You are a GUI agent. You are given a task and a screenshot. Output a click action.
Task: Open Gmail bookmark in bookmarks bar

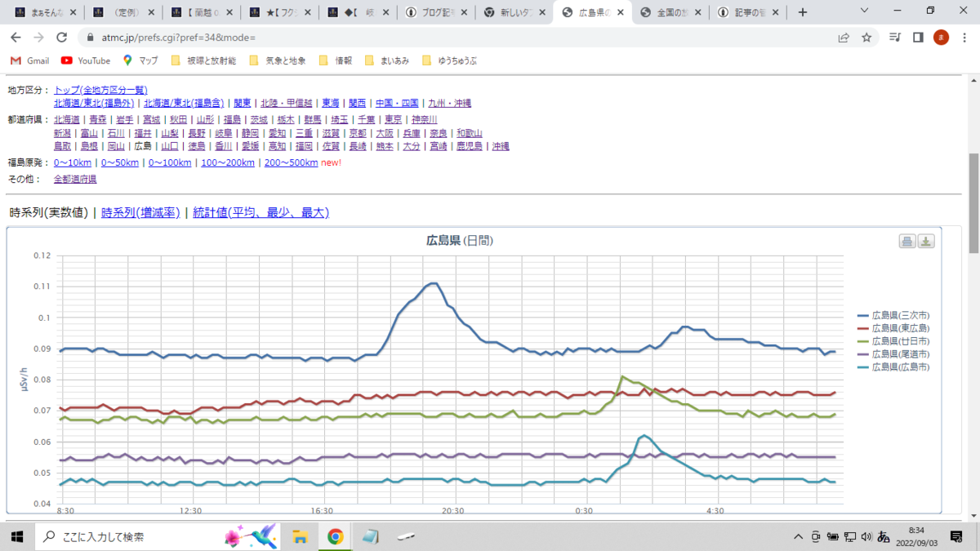pyautogui.click(x=29, y=60)
